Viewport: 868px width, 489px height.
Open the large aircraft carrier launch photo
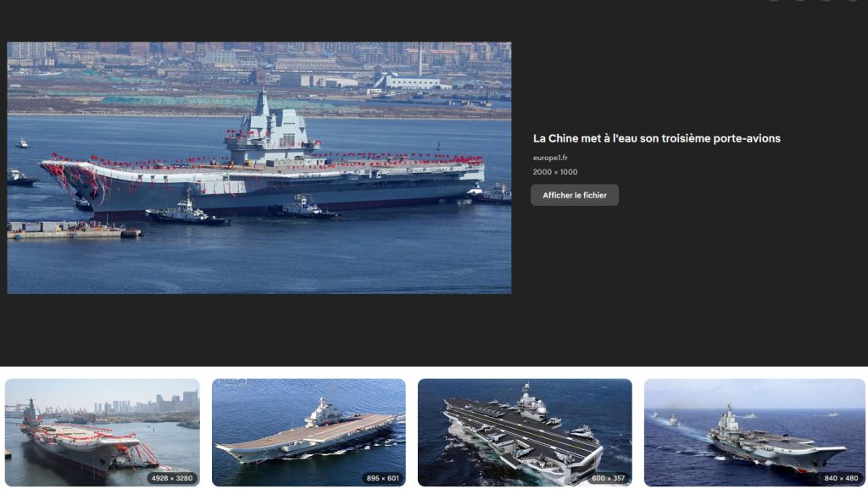point(259,168)
